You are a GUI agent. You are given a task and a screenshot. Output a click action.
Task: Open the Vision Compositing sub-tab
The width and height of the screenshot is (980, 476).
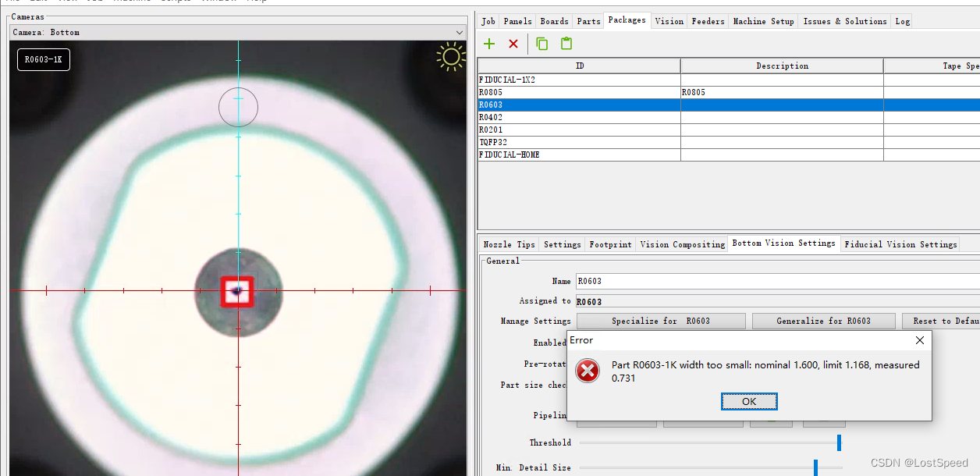click(x=683, y=244)
